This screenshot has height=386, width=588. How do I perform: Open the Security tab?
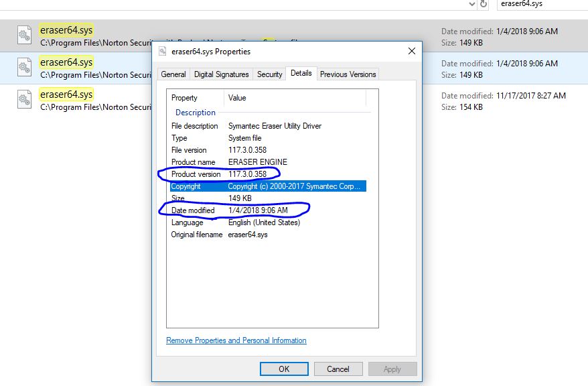(x=269, y=74)
